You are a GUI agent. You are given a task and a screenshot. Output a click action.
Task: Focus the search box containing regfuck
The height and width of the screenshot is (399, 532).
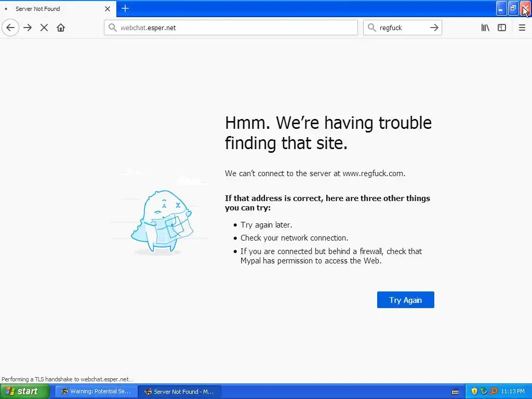(403, 28)
